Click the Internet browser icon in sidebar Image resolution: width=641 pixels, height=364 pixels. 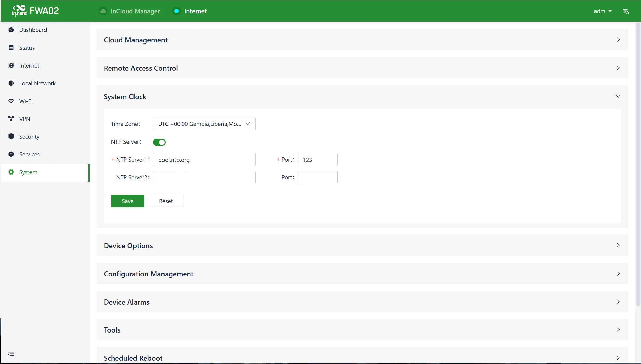tap(11, 66)
